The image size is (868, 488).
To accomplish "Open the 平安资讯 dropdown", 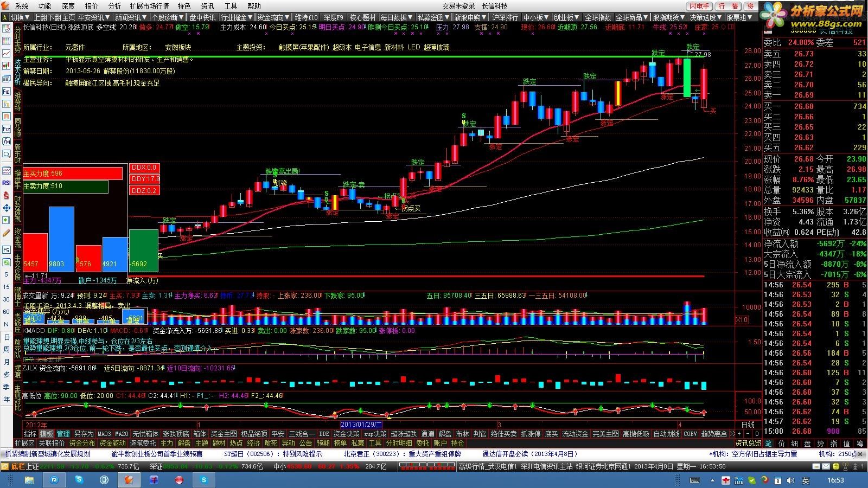I will (x=94, y=17).
